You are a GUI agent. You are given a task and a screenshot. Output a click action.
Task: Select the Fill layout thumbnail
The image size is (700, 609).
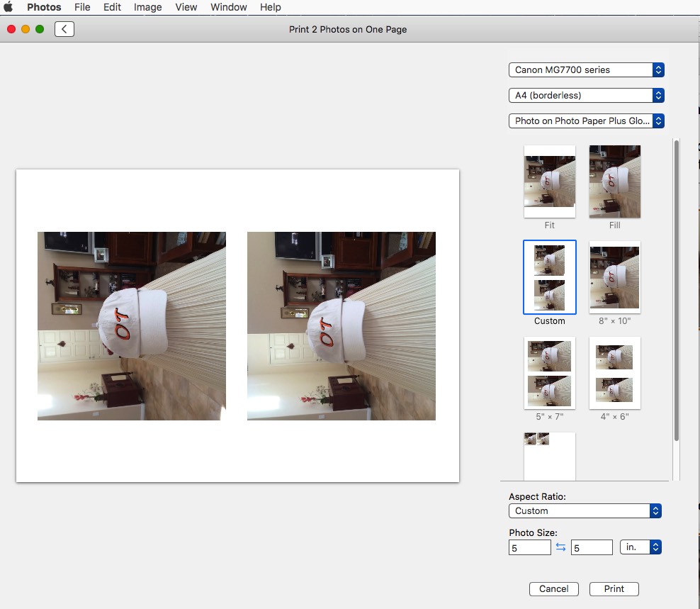pyautogui.click(x=614, y=181)
